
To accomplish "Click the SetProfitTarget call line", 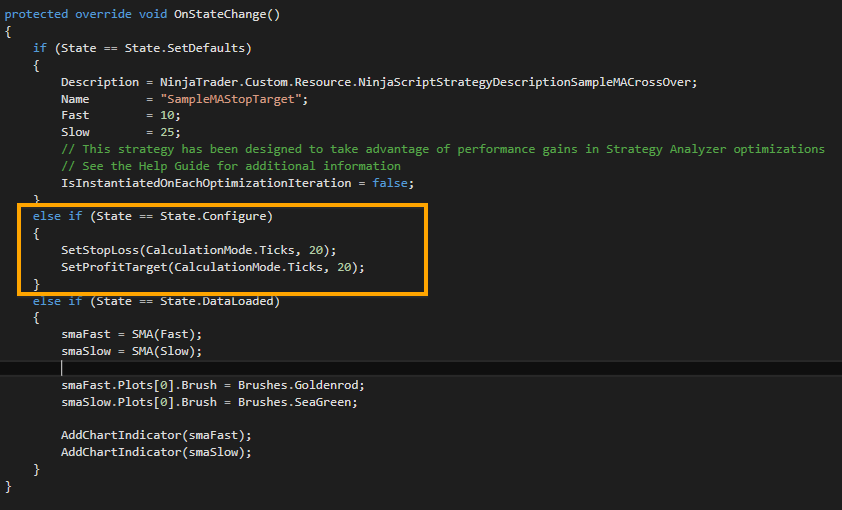I will (x=213, y=267).
